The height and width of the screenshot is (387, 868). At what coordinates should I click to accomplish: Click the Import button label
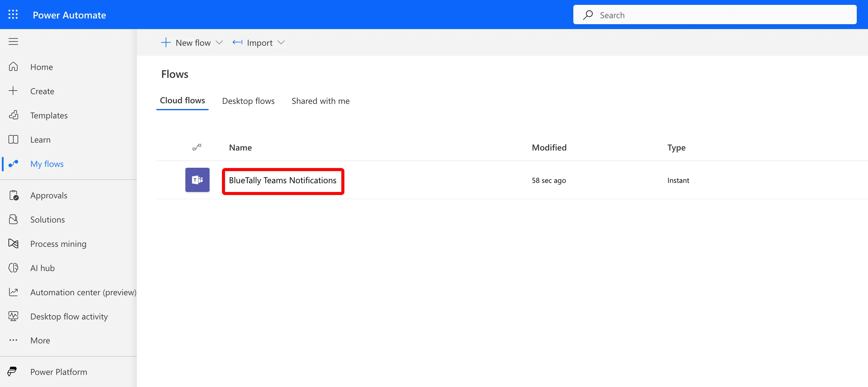(x=260, y=42)
